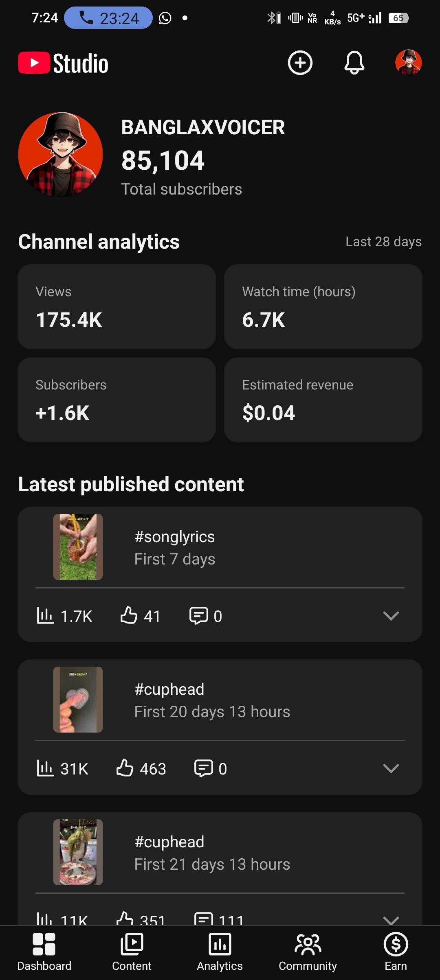Image resolution: width=440 pixels, height=980 pixels.
Task: Tap the BANGLAXVOICER channel profile picture
Action: click(61, 155)
